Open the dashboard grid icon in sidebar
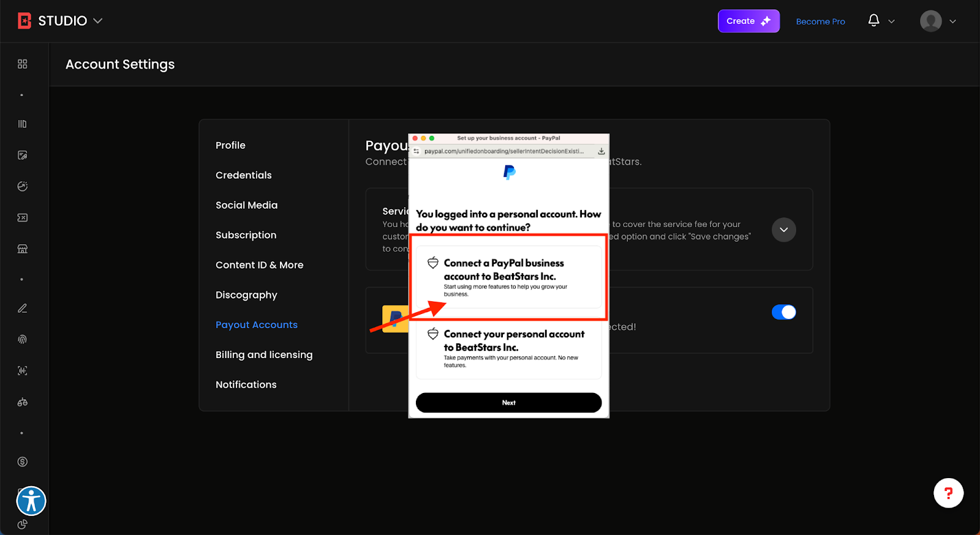 (23, 64)
